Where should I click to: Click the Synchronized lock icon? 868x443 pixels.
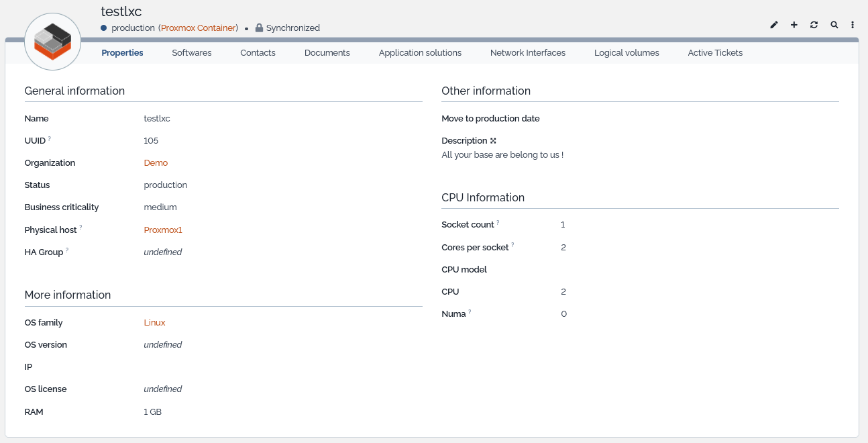click(259, 28)
